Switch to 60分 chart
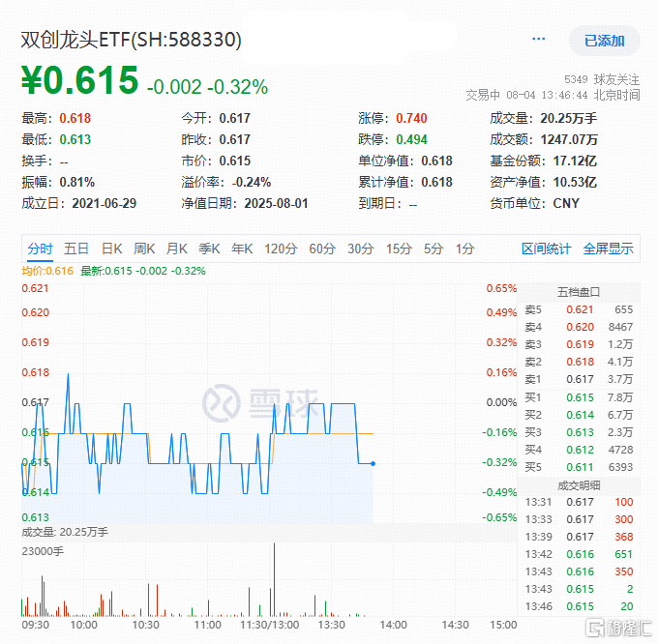Viewport: 658px width, 644px height. (322, 249)
